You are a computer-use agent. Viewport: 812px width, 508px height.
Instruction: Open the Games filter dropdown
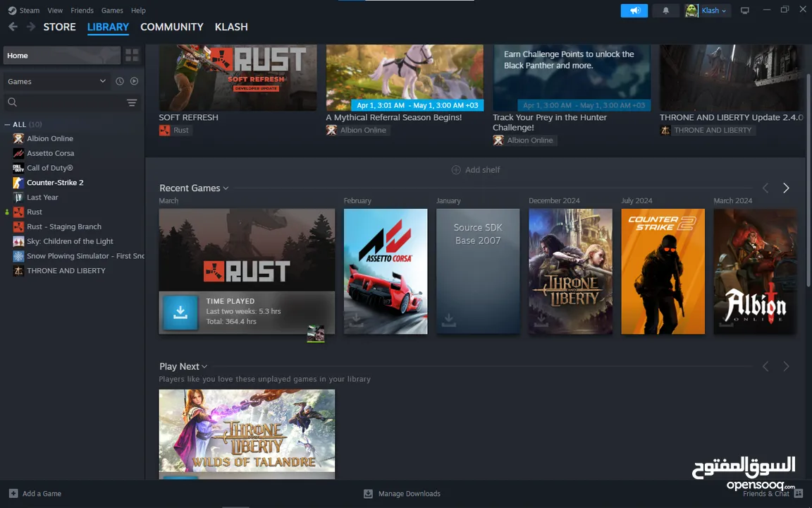point(57,81)
